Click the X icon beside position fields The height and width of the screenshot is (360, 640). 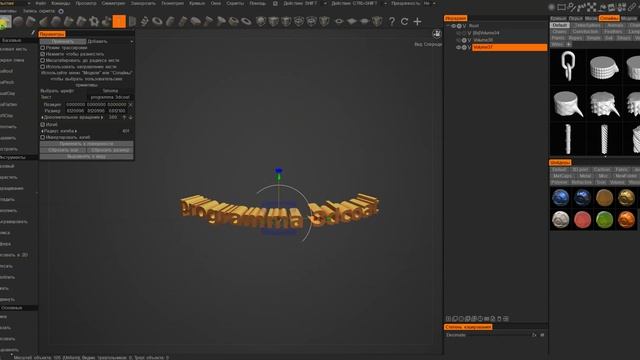pos(130,104)
